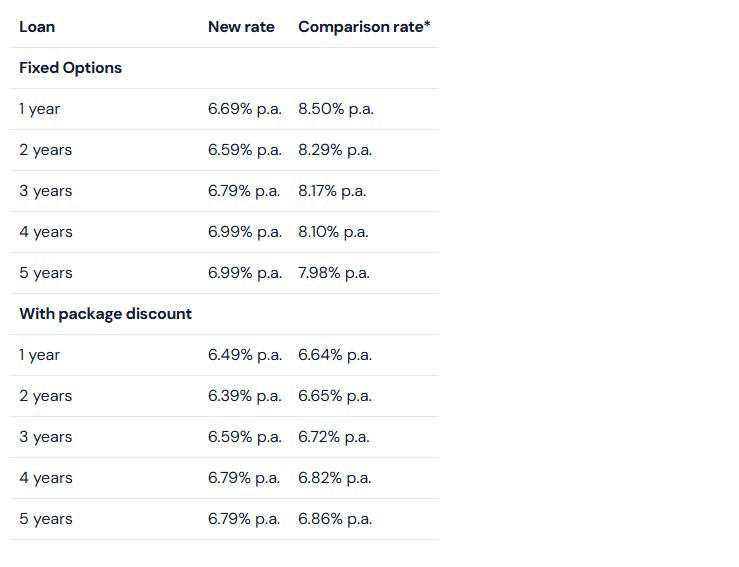The height and width of the screenshot is (567, 739).
Task: Click the New rate column header
Action: (x=241, y=27)
